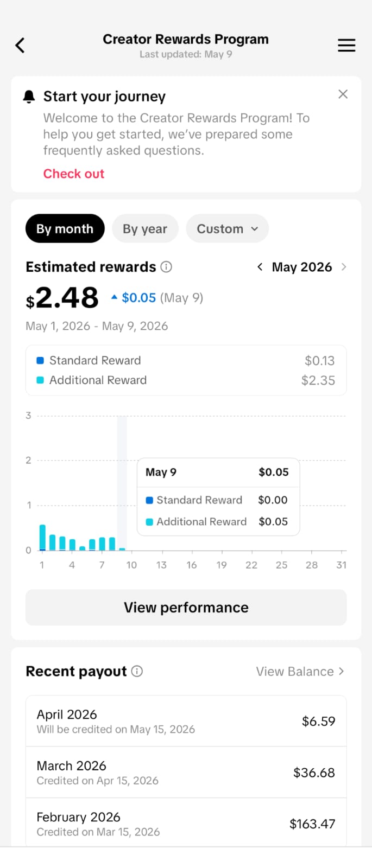Open the February 2026 payout entry

[186, 823]
